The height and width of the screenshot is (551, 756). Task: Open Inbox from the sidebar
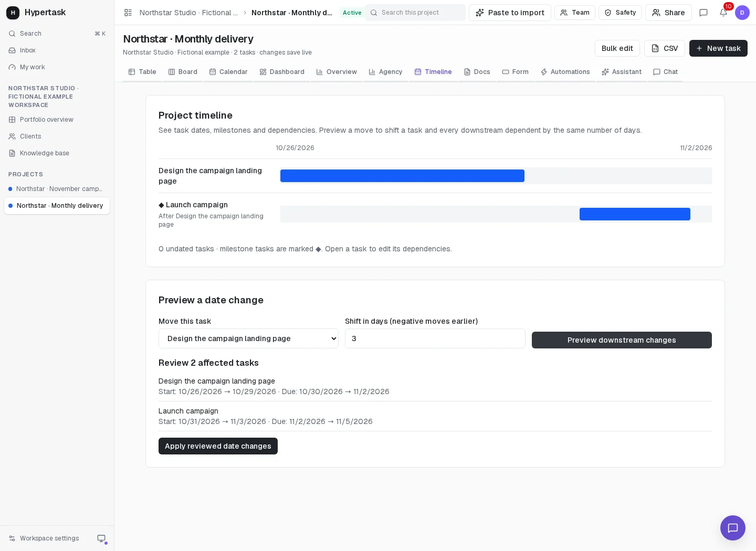click(57, 50)
